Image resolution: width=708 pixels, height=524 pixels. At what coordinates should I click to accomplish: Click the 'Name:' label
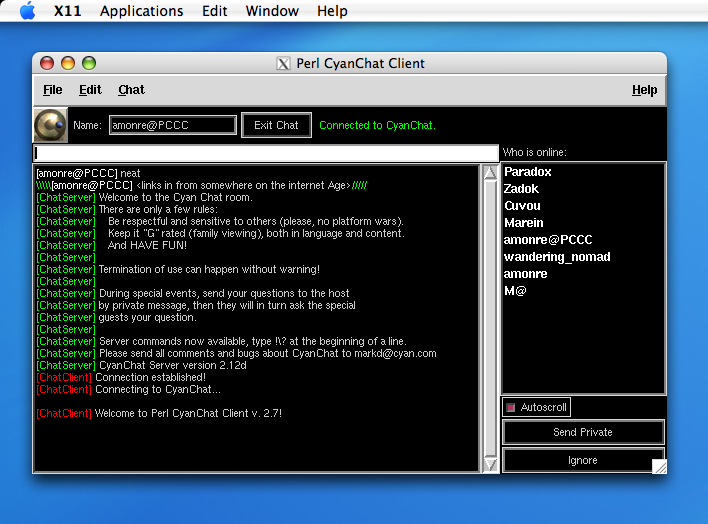coord(87,125)
